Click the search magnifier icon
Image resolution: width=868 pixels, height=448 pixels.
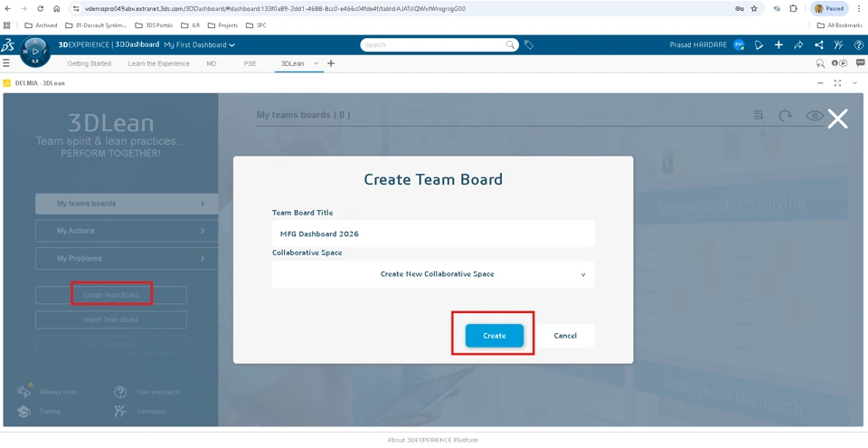point(510,45)
